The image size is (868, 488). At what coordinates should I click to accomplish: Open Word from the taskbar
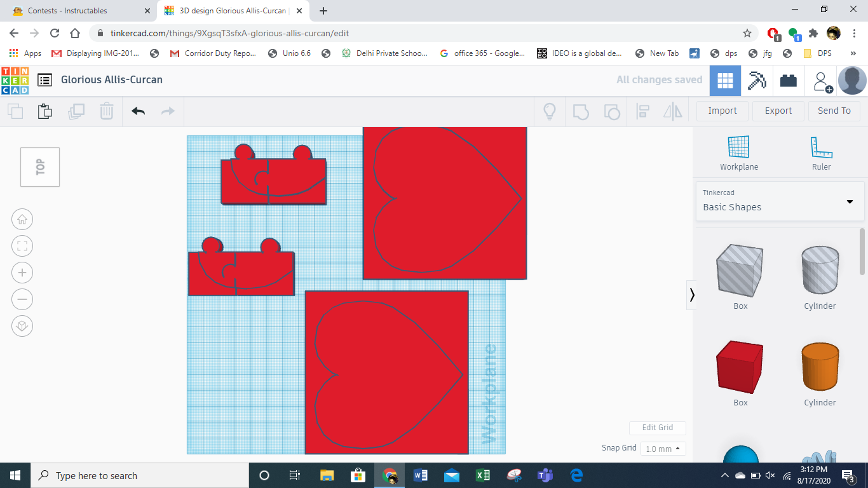click(421, 475)
